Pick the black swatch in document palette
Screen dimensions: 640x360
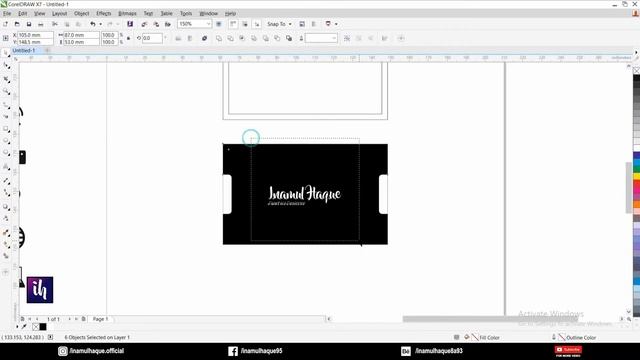pos(43,327)
